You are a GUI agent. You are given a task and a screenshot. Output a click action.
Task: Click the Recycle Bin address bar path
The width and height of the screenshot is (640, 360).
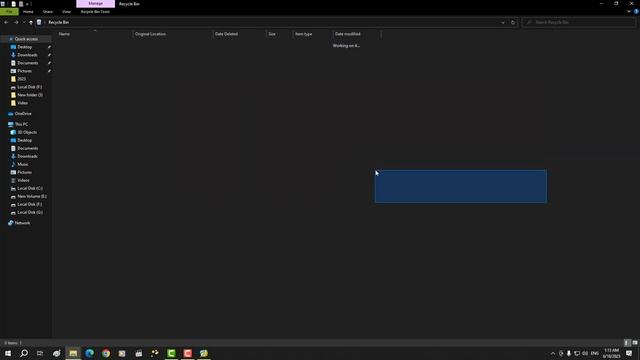pos(58,22)
